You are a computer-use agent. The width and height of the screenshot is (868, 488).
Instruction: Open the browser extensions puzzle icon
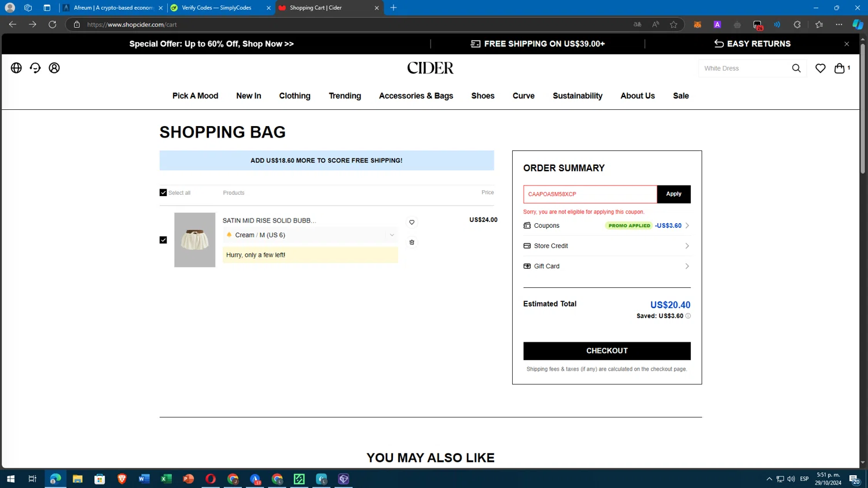coord(797,24)
